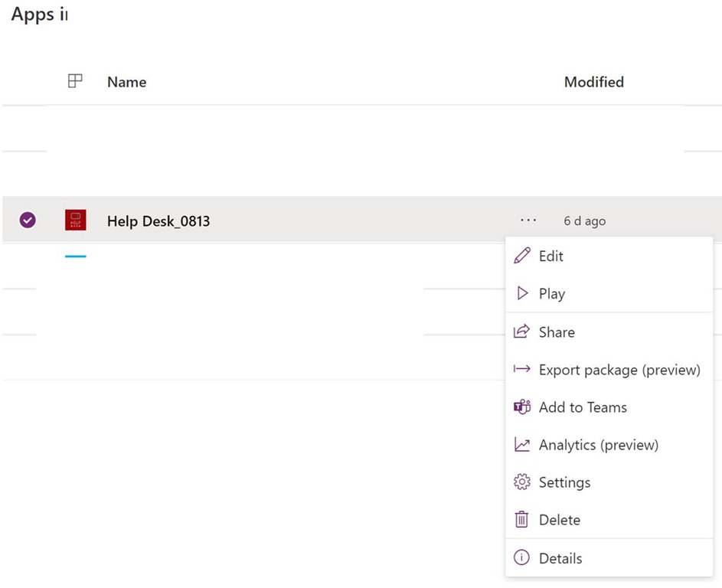
Task: Click the Microsoft Teams logo icon
Action: 521,407
